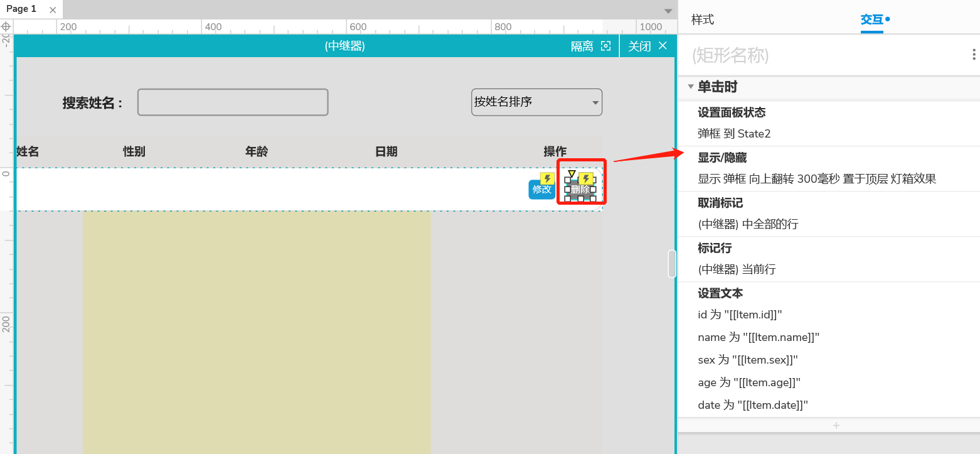The width and height of the screenshot is (980, 454).
Task: Click the 隔离 isolate icon
Action: pyautogui.click(x=605, y=46)
